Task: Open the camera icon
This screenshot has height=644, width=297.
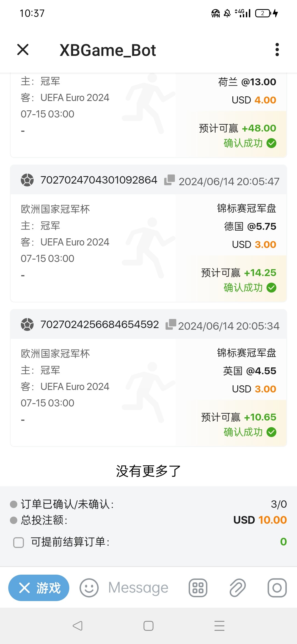Action: point(277,588)
